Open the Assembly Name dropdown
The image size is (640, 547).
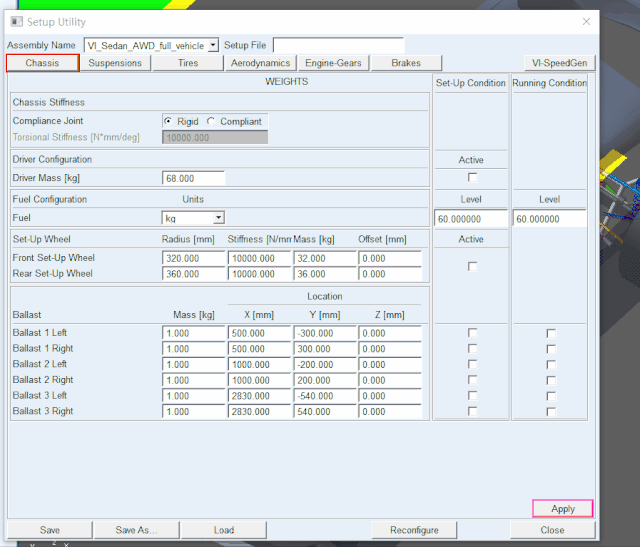tap(213, 45)
